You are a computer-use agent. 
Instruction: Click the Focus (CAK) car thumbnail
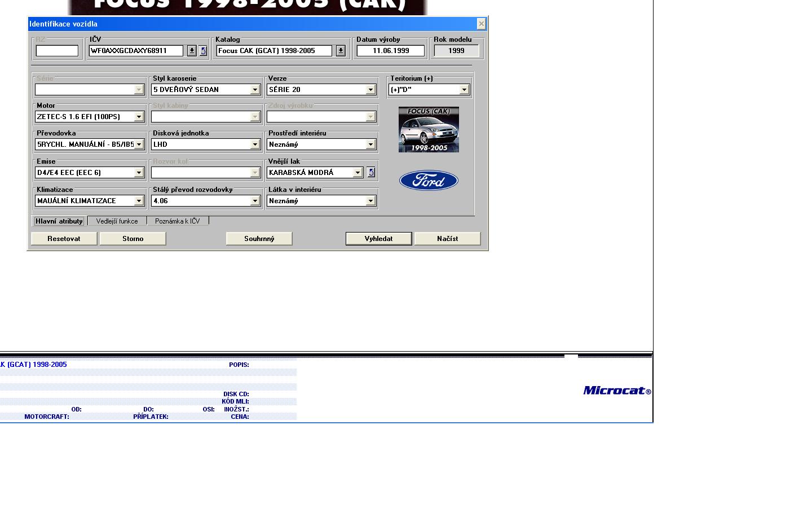429,130
